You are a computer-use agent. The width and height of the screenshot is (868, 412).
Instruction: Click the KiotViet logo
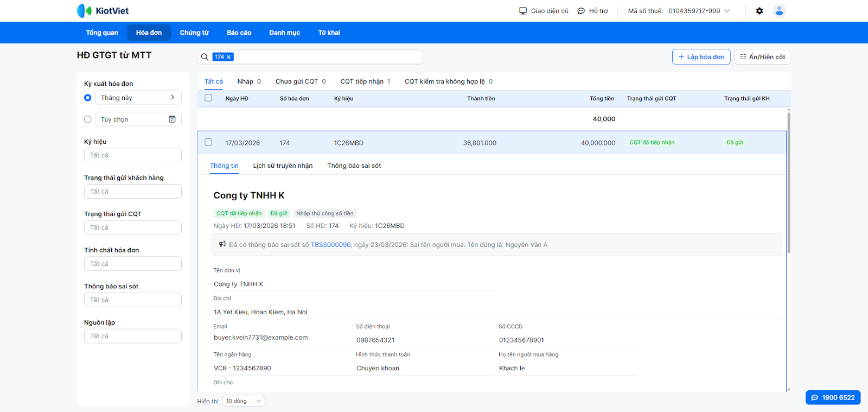pos(103,11)
